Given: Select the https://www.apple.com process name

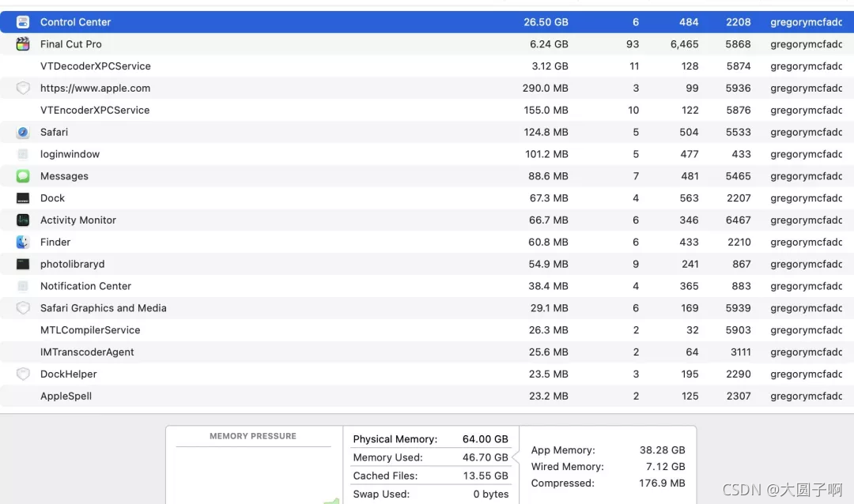Looking at the screenshot, I should (96, 88).
